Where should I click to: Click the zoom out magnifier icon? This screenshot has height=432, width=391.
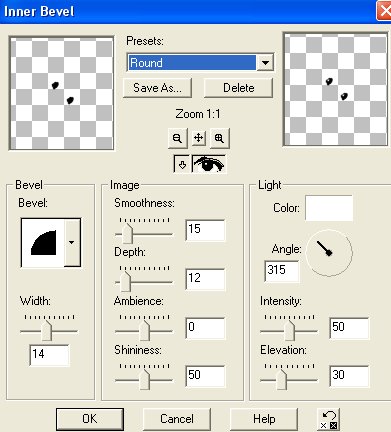click(177, 138)
